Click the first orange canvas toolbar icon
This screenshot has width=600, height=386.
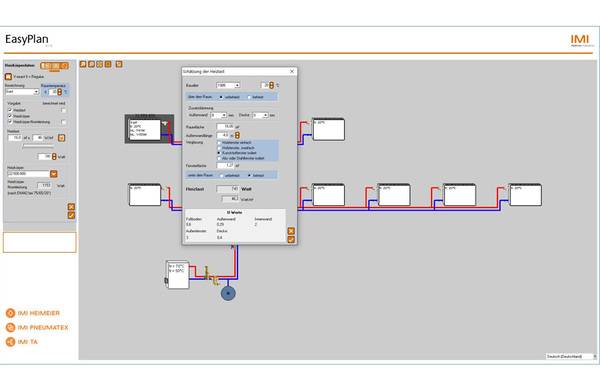(x=83, y=64)
